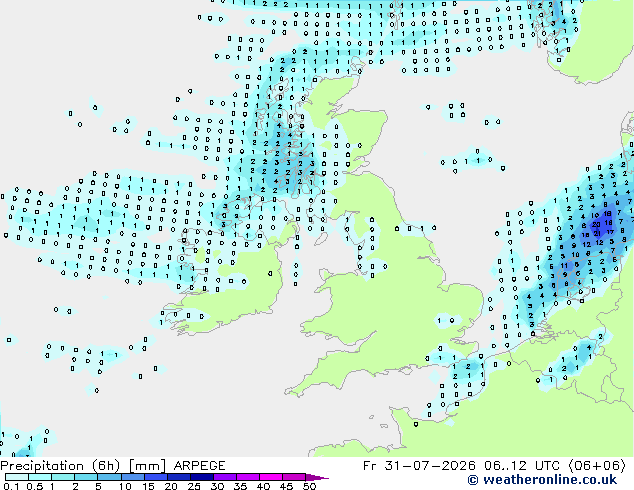Click the "35" legend scale label
This screenshot has width=634, height=490.
pos(240,486)
